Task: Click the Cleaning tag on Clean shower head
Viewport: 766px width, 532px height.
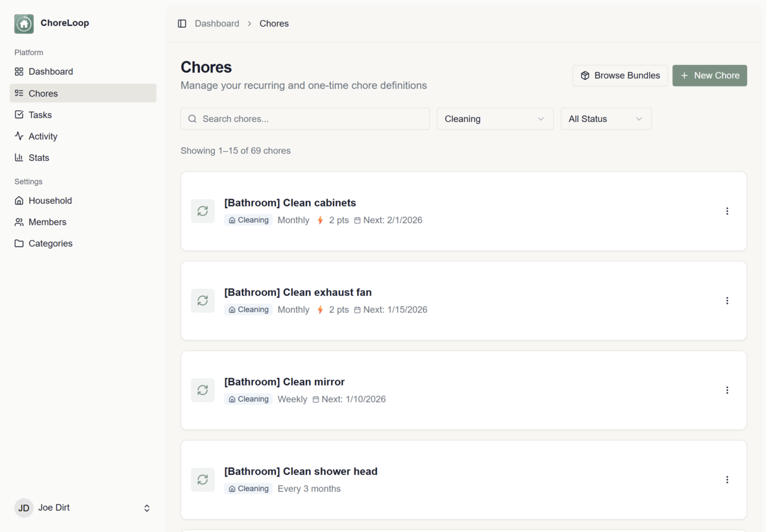Action: [x=248, y=489]
